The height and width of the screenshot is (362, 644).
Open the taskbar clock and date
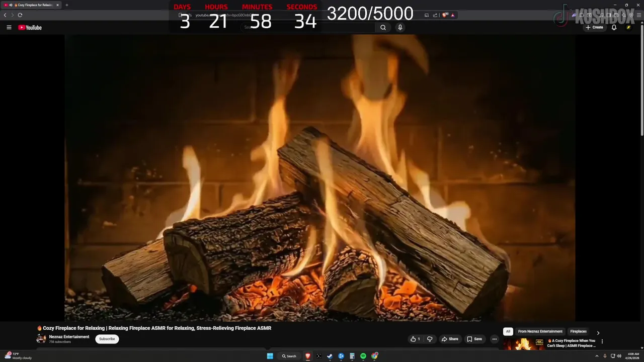(x=633, y=356)
